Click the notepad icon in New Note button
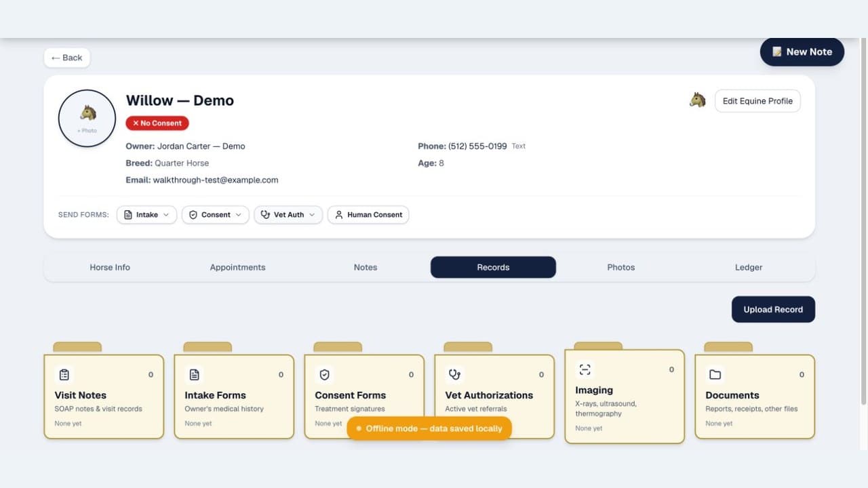The image size is (868, 488). point(777,52)
